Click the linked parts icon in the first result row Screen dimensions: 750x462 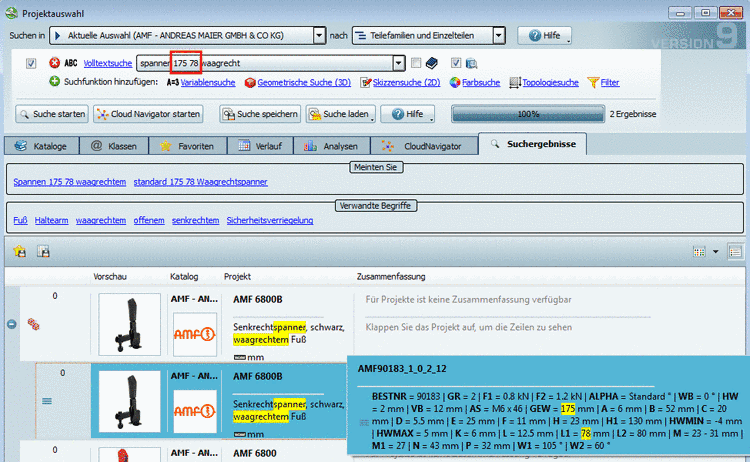pos(33,324)
